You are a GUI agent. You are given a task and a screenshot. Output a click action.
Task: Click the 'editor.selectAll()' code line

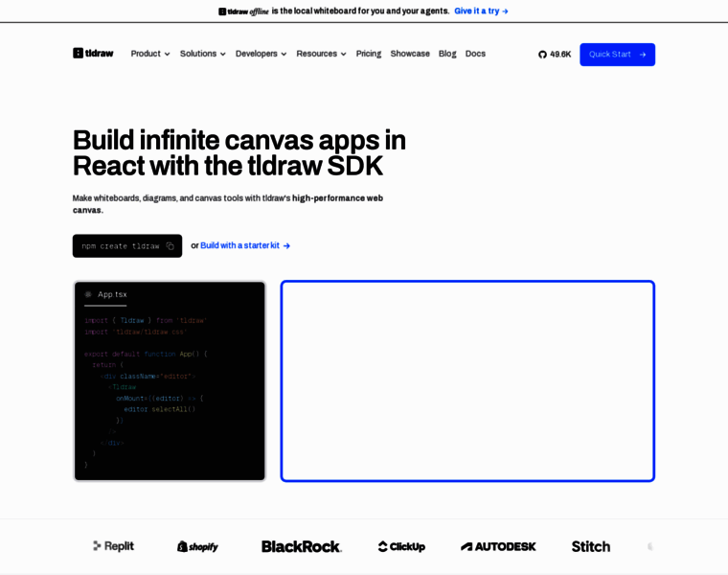point(159,409)
